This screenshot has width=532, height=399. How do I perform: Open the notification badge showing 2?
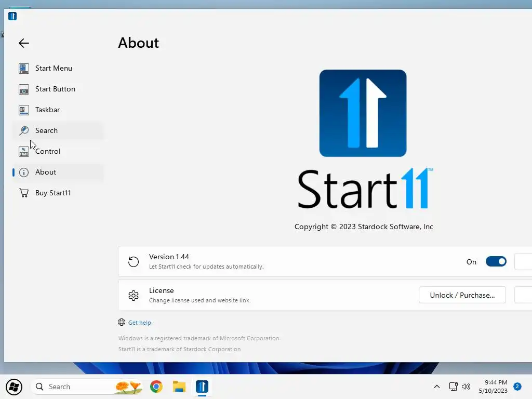(x=517, y=387)
